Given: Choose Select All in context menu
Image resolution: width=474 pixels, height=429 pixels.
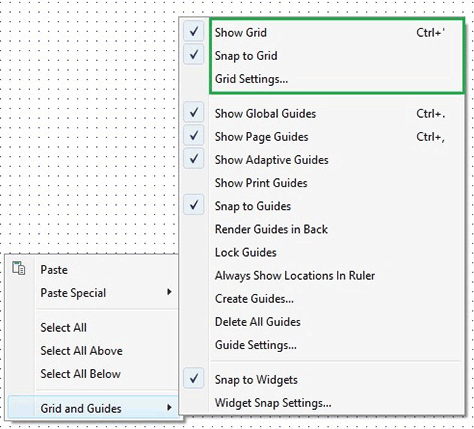Looking at the screenshot, I should (x=63, y=327).
